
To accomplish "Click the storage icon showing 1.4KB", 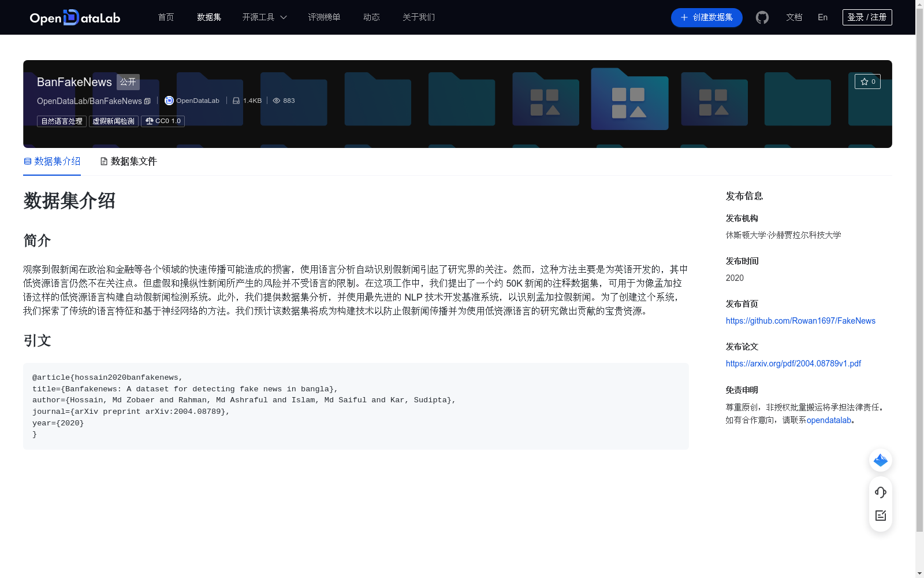I will tap(235, 101).
